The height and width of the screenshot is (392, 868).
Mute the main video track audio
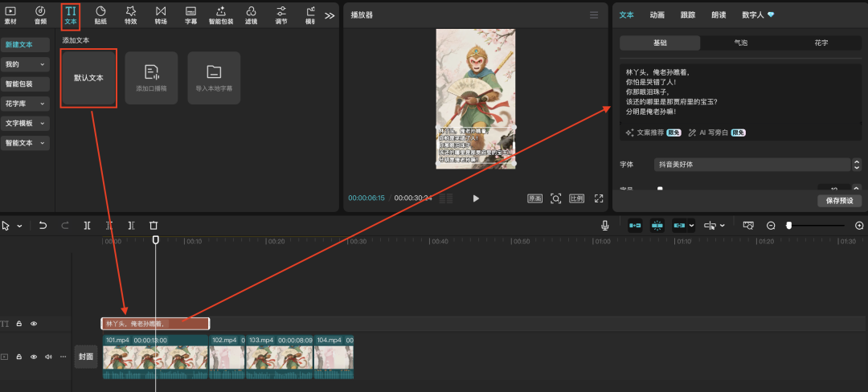48,357
